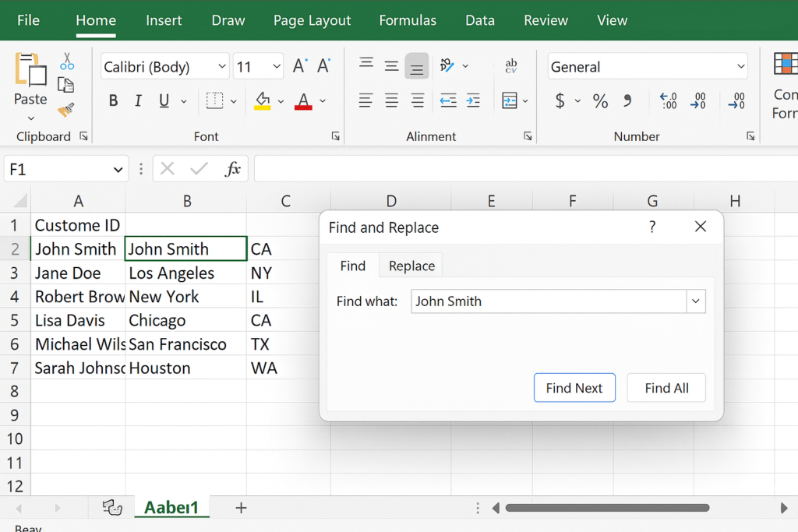Expand the General number format dropdown
Viewport: 798px width, 532px height.
[740, 67]
